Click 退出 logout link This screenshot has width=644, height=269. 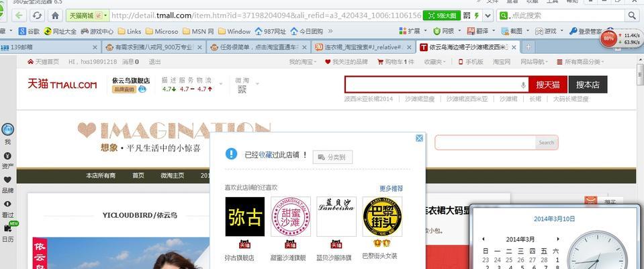(x=154, y=62)
